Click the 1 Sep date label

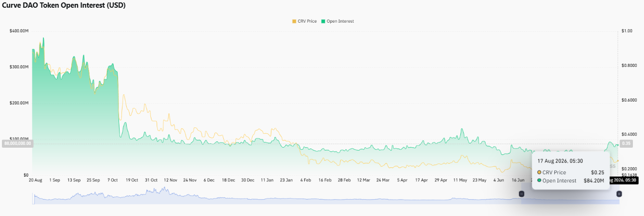point(54,180)
